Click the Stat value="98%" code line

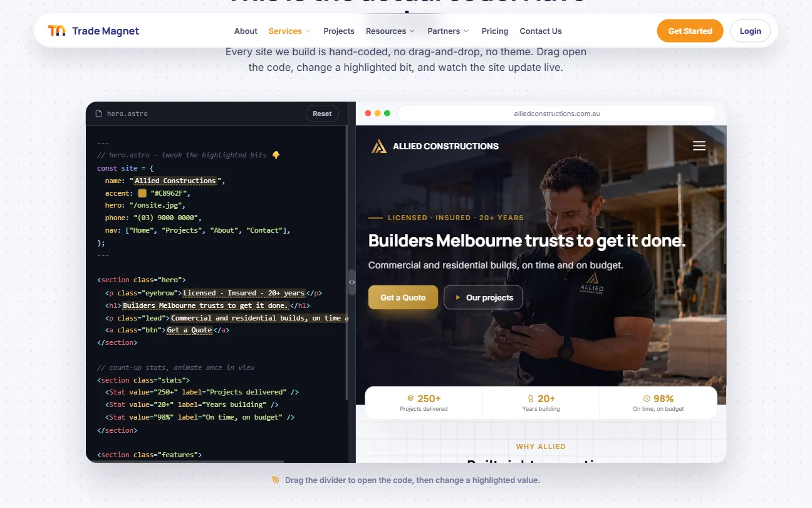(x=200, y=417)
